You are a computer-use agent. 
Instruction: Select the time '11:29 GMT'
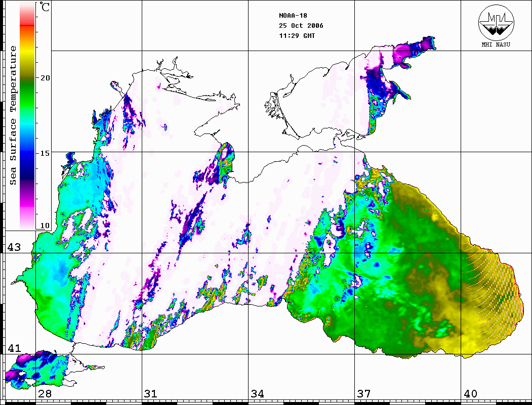[x=297, y=36]
